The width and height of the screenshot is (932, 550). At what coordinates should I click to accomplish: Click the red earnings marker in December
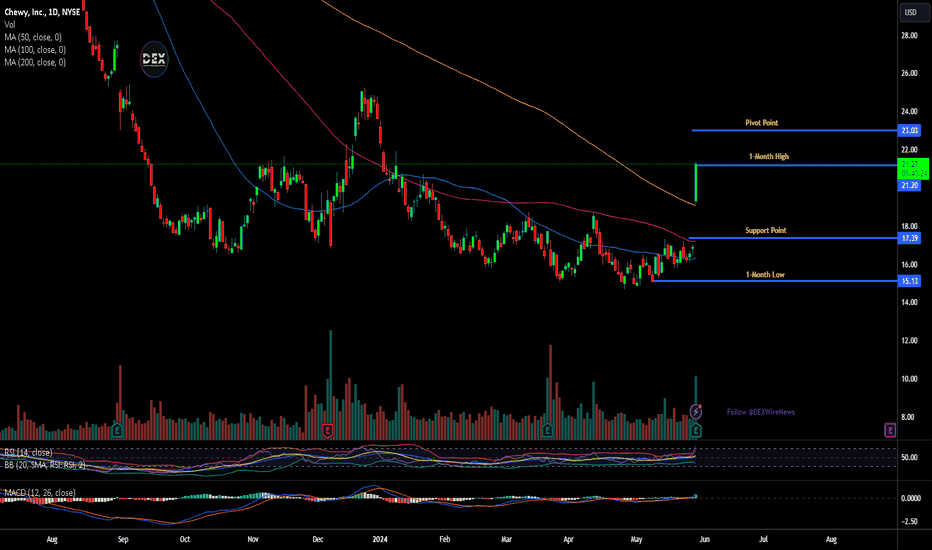pyautogui.click(x=327, y=430)
